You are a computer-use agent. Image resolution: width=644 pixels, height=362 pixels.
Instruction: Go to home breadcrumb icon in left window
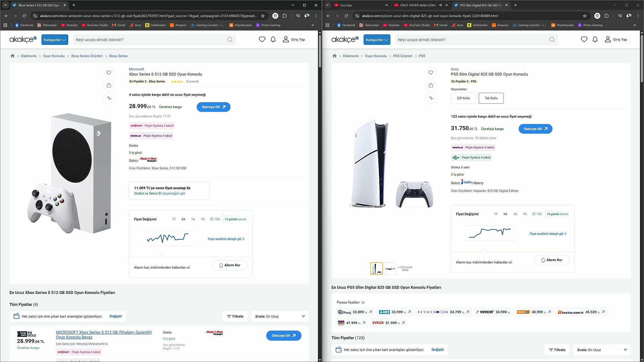click(x=13, y=56)
